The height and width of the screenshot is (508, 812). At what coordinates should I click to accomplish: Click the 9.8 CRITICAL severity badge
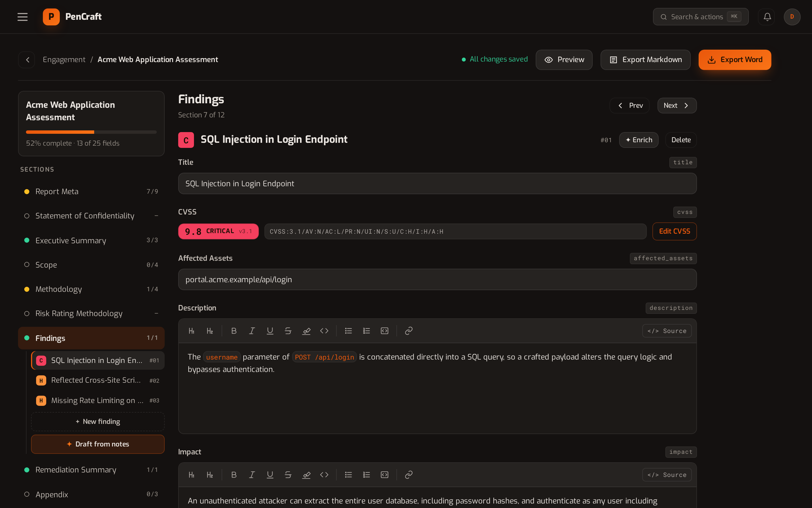coord(218,231)
